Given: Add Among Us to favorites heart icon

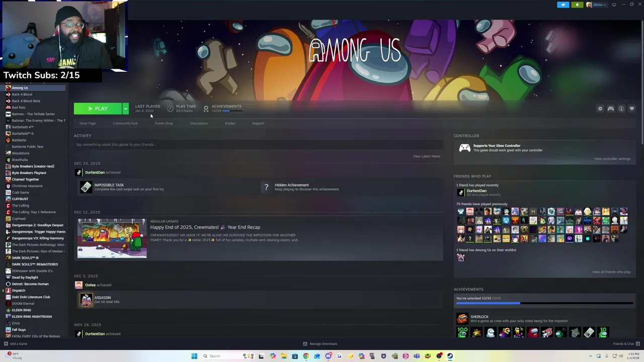Looking at the screenshot, I should pyautogui.click(x=632, y=109).
